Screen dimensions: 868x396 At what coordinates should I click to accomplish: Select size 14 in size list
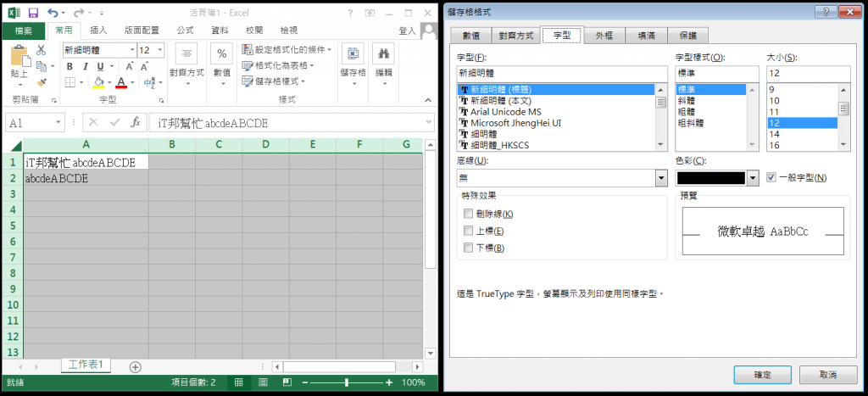point(774,133)
